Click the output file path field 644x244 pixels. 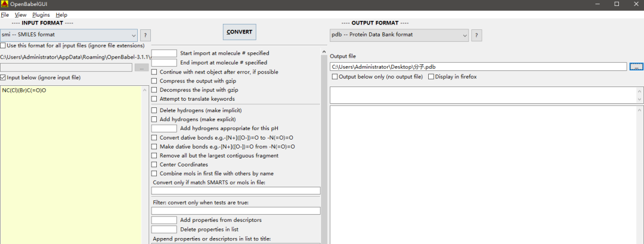pos(478,66)
